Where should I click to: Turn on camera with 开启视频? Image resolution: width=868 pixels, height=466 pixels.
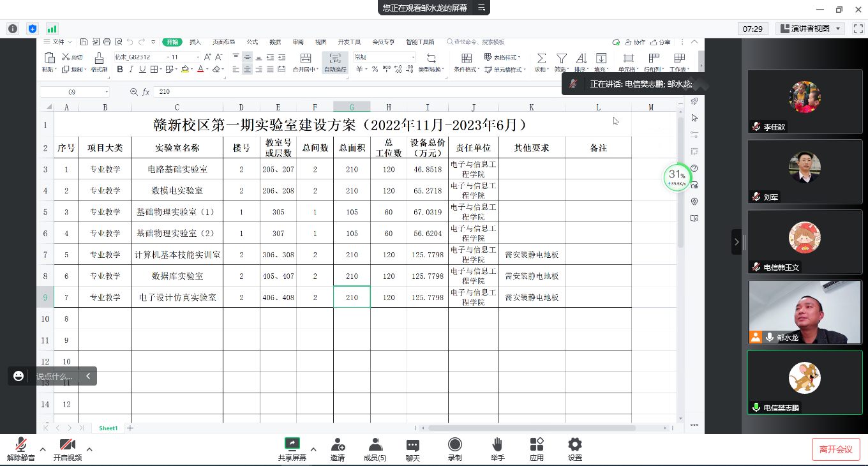tap(67, 449)
